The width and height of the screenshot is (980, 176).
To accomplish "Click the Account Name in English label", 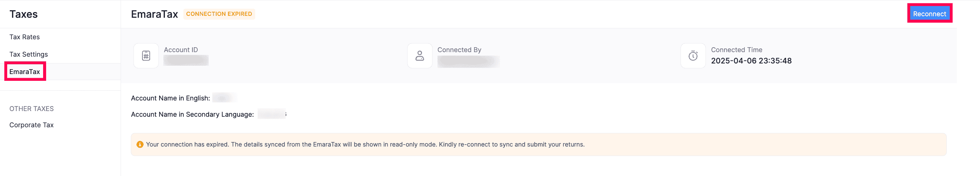I will [x=170, y=98].
